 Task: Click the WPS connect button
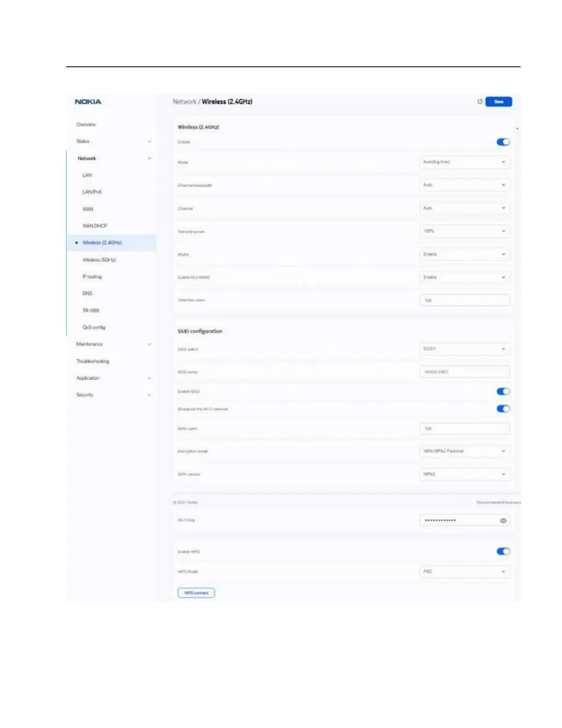coord(196,593)
